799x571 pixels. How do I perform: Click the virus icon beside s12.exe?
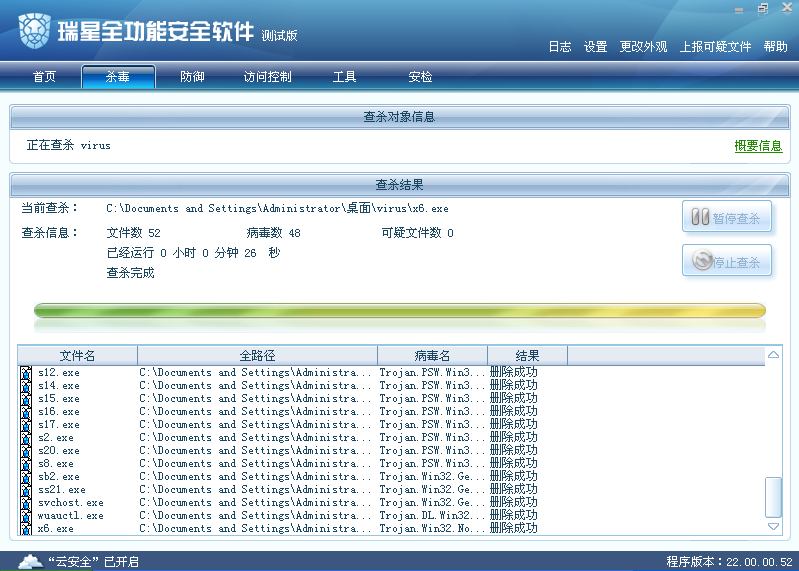tap(25, 373)
